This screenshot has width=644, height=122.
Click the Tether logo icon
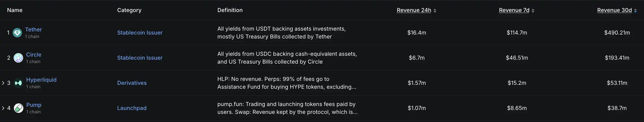(x=17, y=33)
